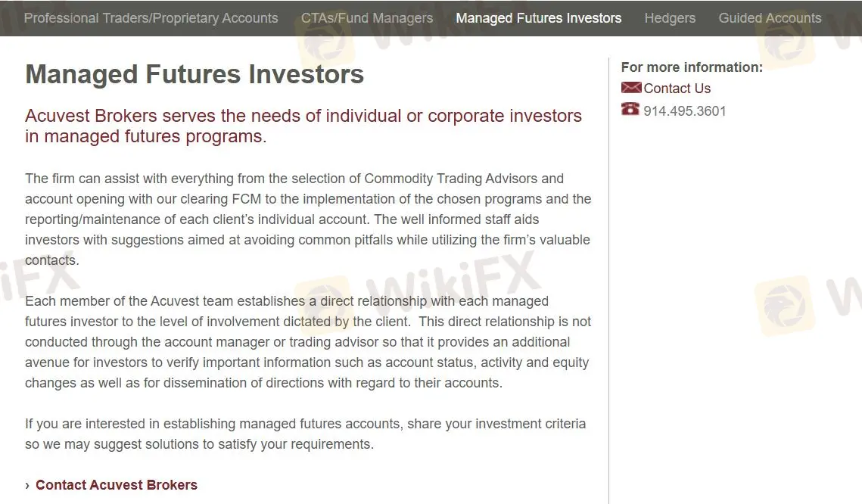Open the Contact Us link
This screenshot has height=504, width=862.
pos(677,88)
